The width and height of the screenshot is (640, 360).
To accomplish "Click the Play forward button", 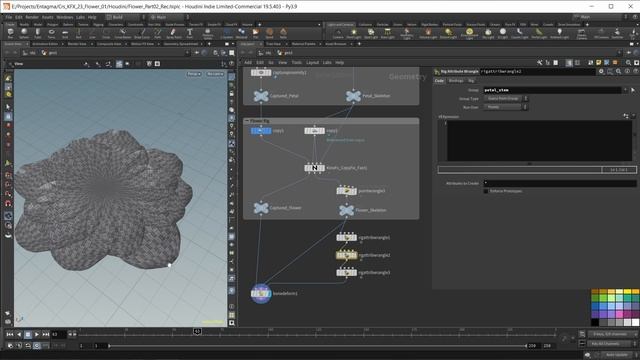I will pos(37,335).
